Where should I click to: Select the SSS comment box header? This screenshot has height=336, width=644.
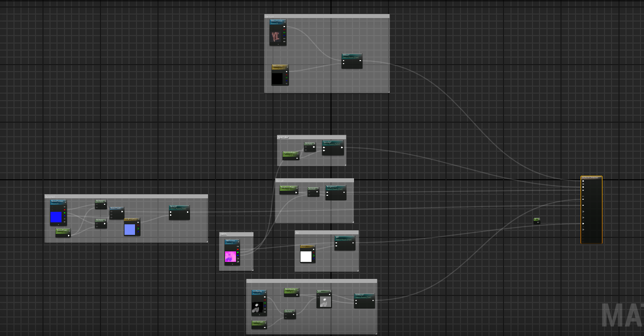(311, 281)
